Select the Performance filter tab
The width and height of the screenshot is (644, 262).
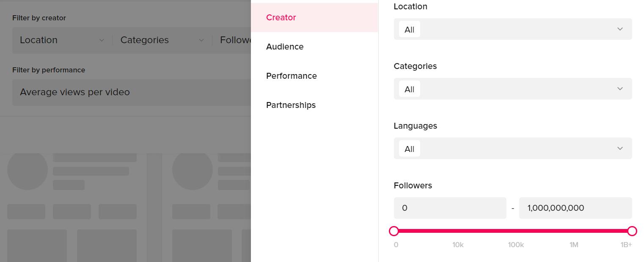[291, 76]
